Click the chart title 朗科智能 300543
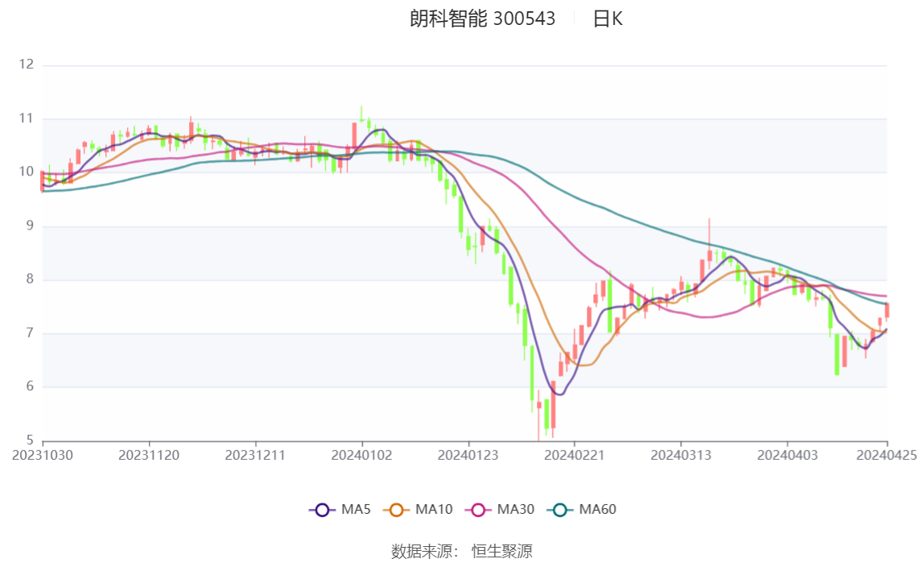 pos(482,19)
